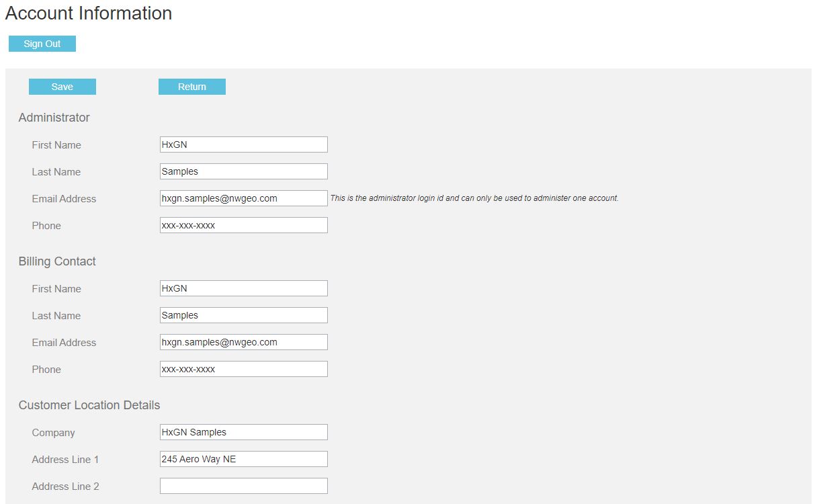Click the administrator login id note text
819x504 pixels.
tap(474, 198)
